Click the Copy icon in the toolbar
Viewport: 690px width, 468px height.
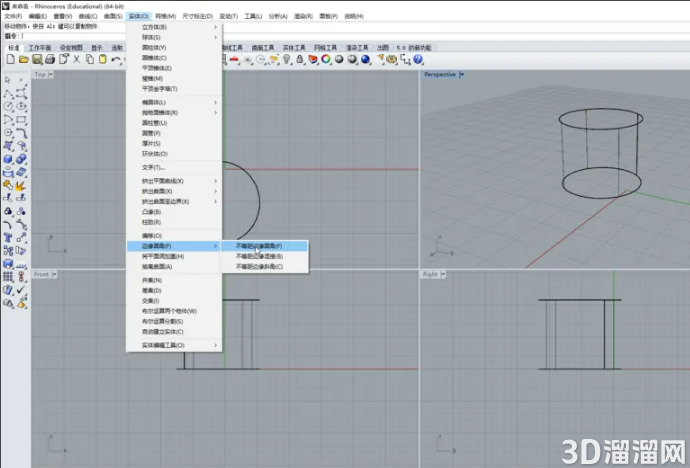point(90,59)
